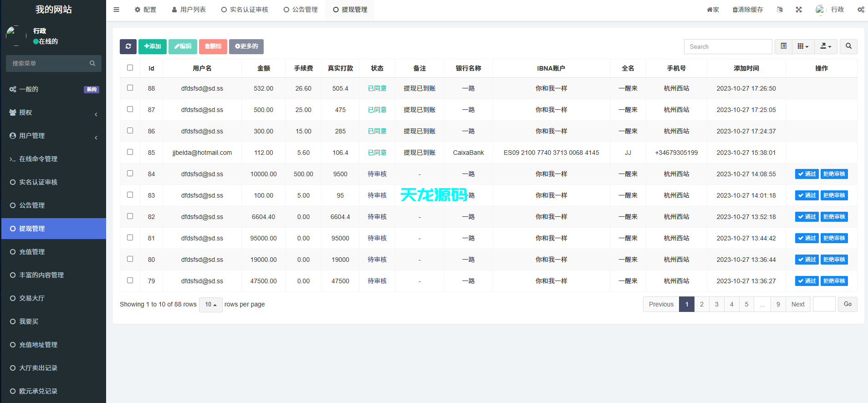
Task: Open rows per page dropdown showing 10
Action: (210, 305)
